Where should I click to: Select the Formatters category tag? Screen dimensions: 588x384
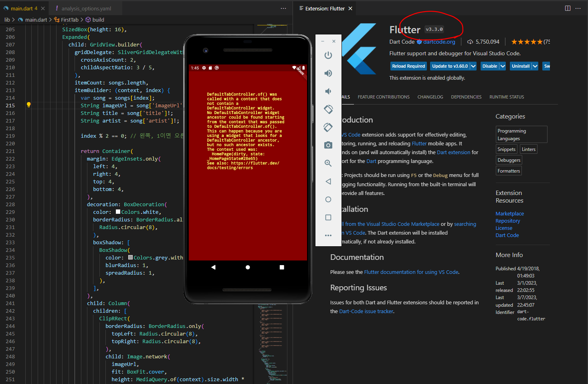(509, 171)
